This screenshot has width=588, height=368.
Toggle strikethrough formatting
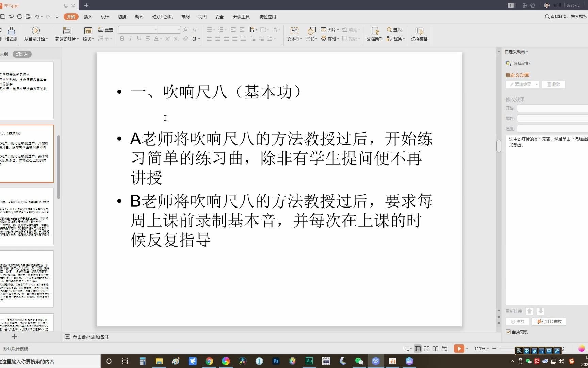(x=148, y=39)
